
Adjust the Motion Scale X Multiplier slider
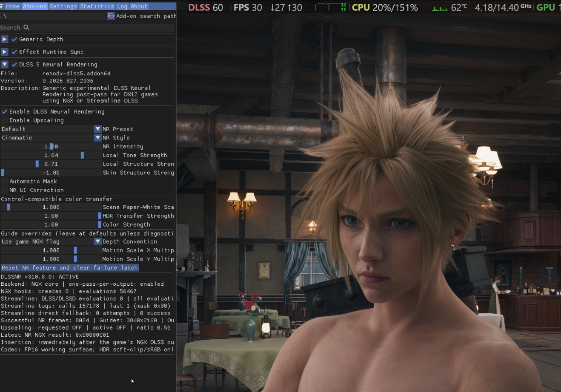click(51, 250)
